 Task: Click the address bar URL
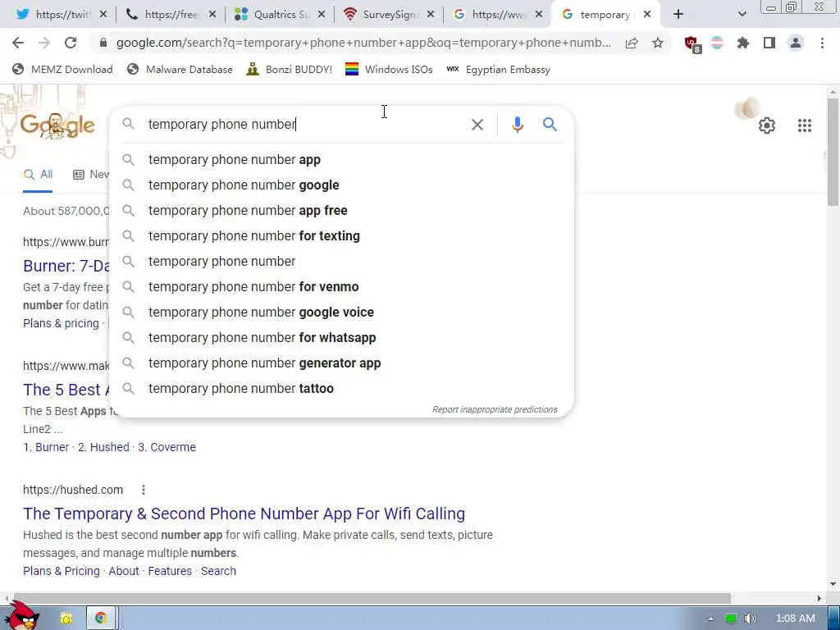click(x=363, y=43)
